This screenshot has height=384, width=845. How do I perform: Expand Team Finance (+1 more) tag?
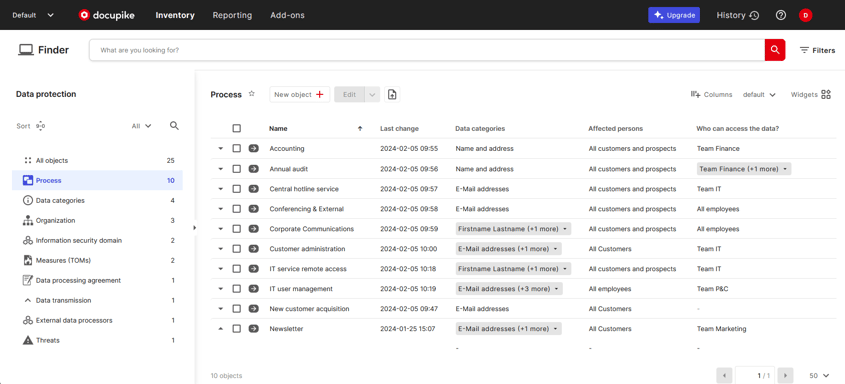(x=744, y=169)
